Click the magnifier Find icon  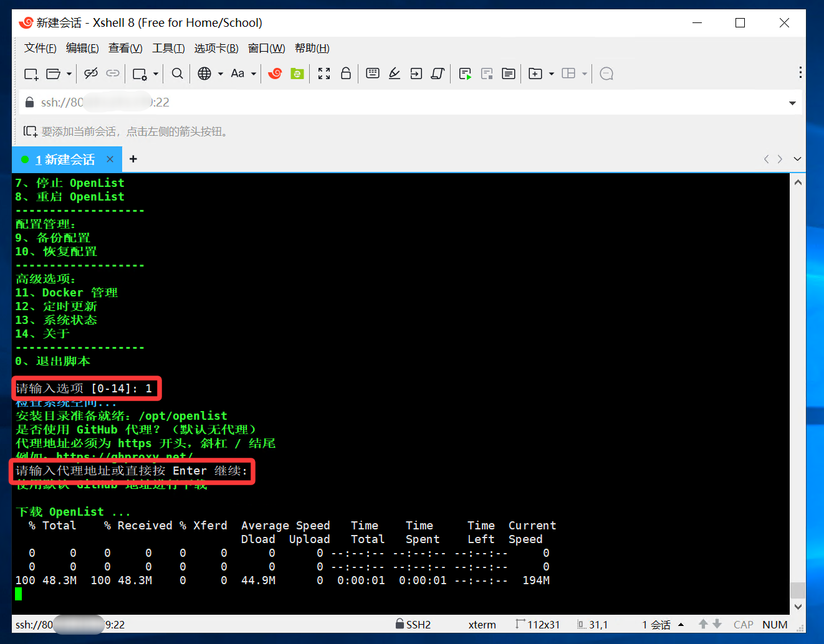[178, 73]
